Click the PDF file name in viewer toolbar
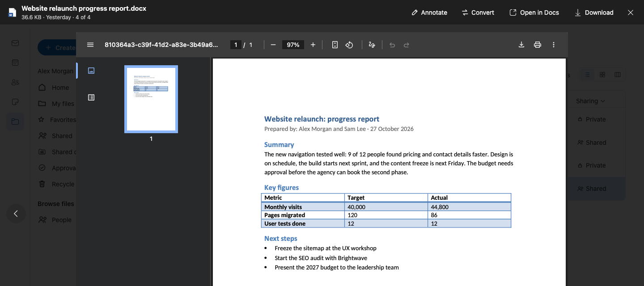This screenshot has height=286, width=644. 161,45
